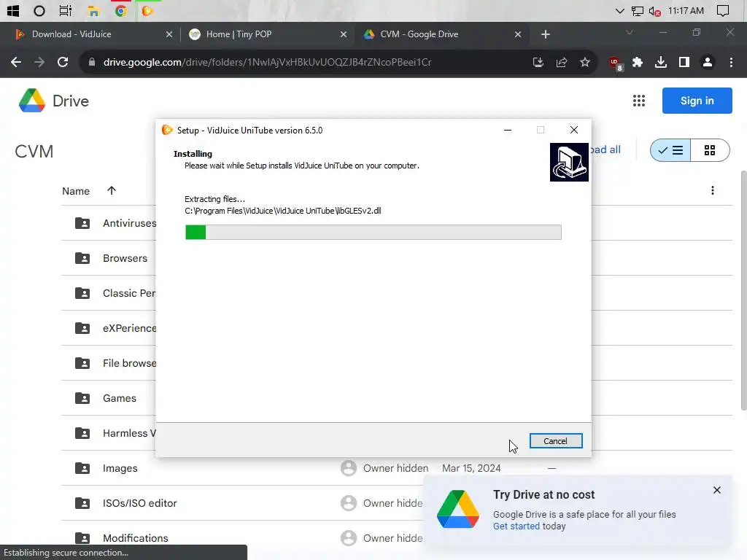The image size is (747, 560).
Task: Click the installation progress bar
Action: [373, 233]
